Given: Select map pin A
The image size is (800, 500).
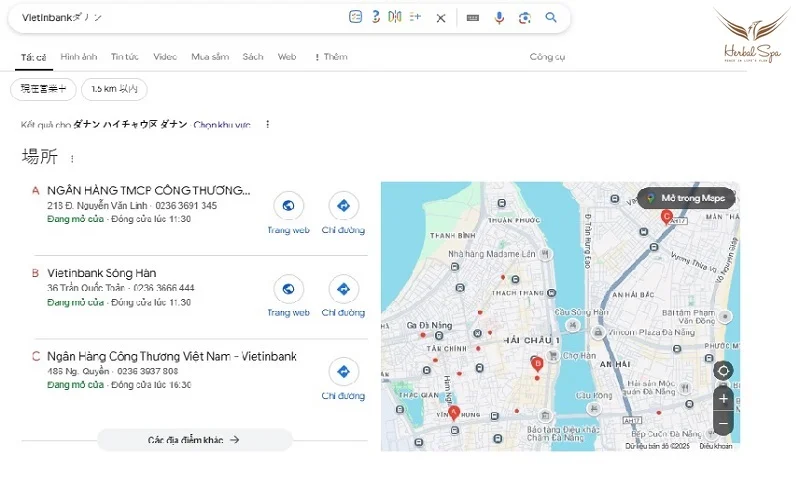Looking at the screenshot, I should [454, 412].
